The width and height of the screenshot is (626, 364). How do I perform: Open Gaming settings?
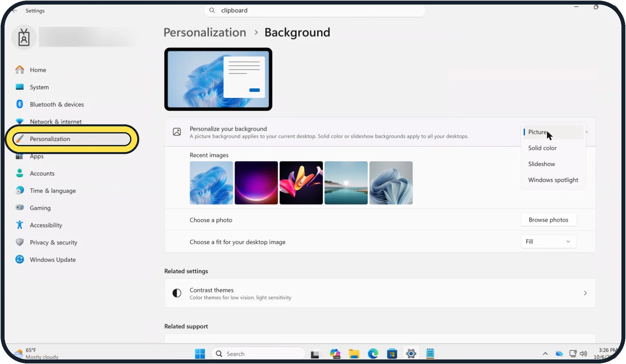pos(40,208)
